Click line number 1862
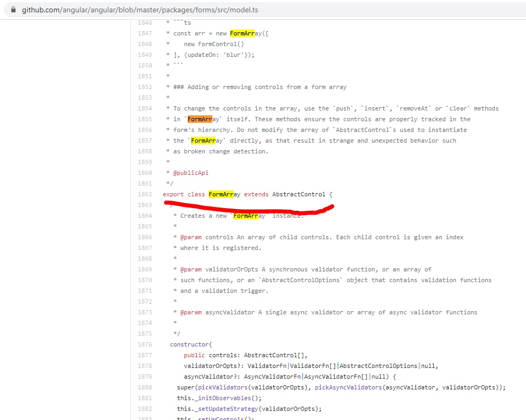This screenshot has height=420, width=526. 145,194
